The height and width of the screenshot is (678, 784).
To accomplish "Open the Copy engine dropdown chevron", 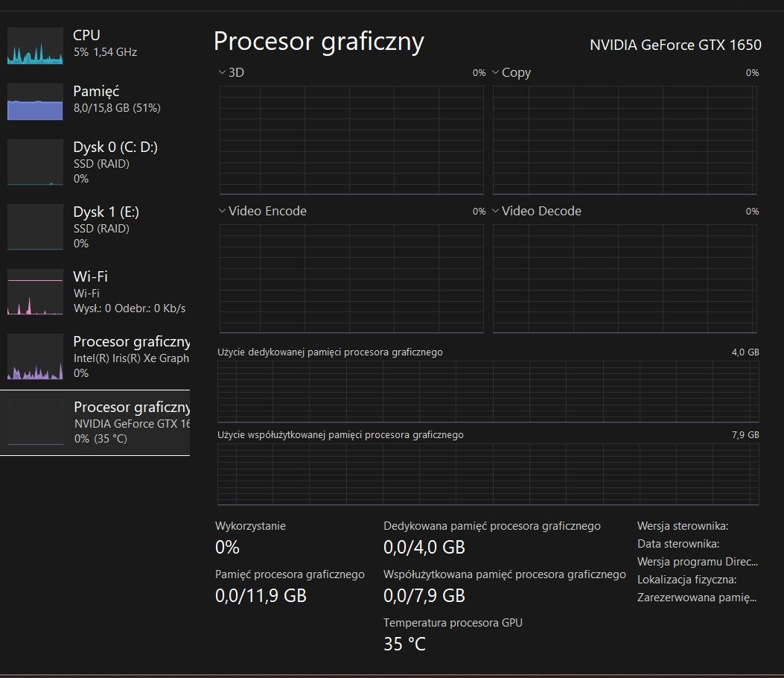I will [495, 72].
